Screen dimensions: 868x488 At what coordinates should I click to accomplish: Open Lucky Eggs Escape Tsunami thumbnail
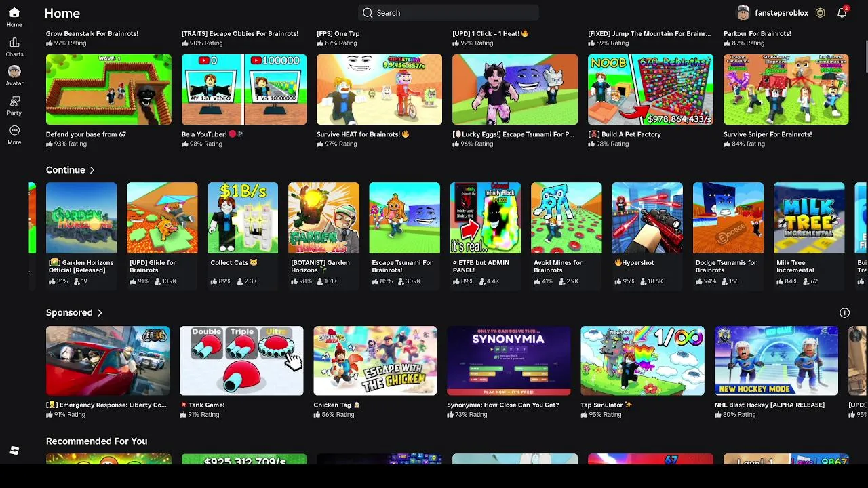pos(515,89)
